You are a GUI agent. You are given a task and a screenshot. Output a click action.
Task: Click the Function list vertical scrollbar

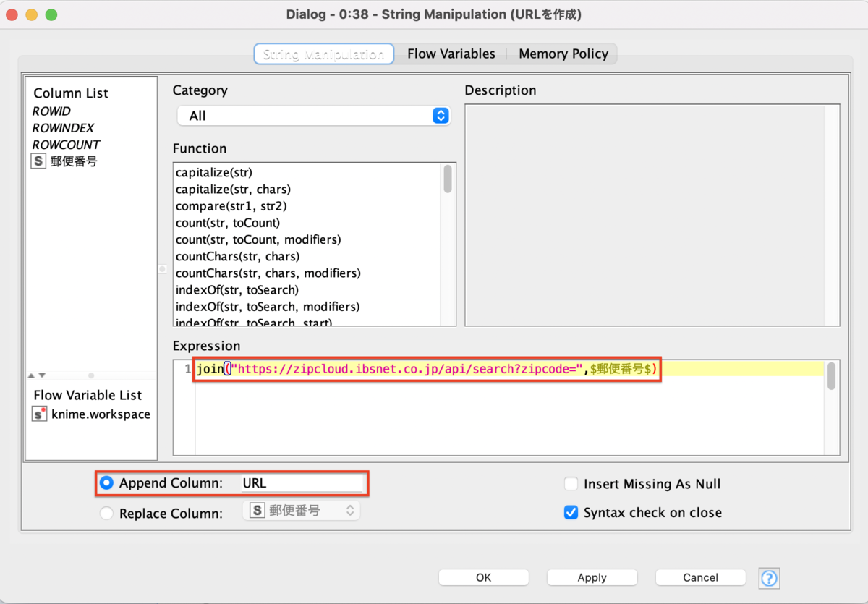click(448, 179)
